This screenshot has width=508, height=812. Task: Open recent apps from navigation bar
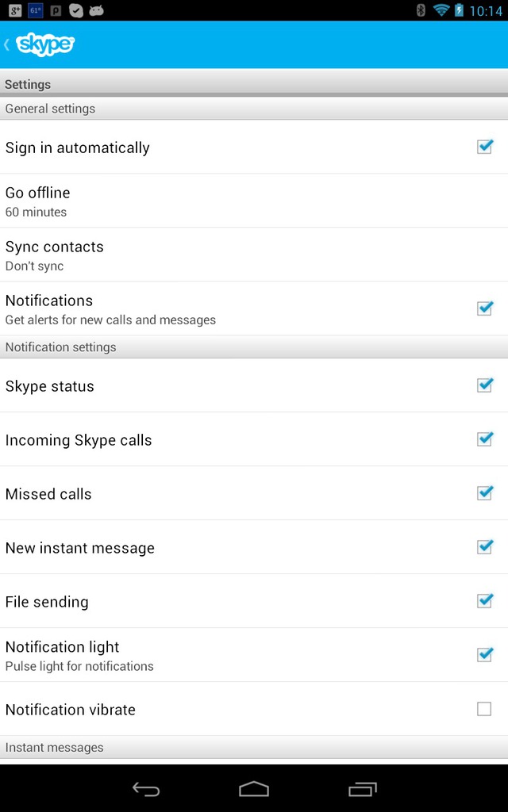click(x=362, y=789)
